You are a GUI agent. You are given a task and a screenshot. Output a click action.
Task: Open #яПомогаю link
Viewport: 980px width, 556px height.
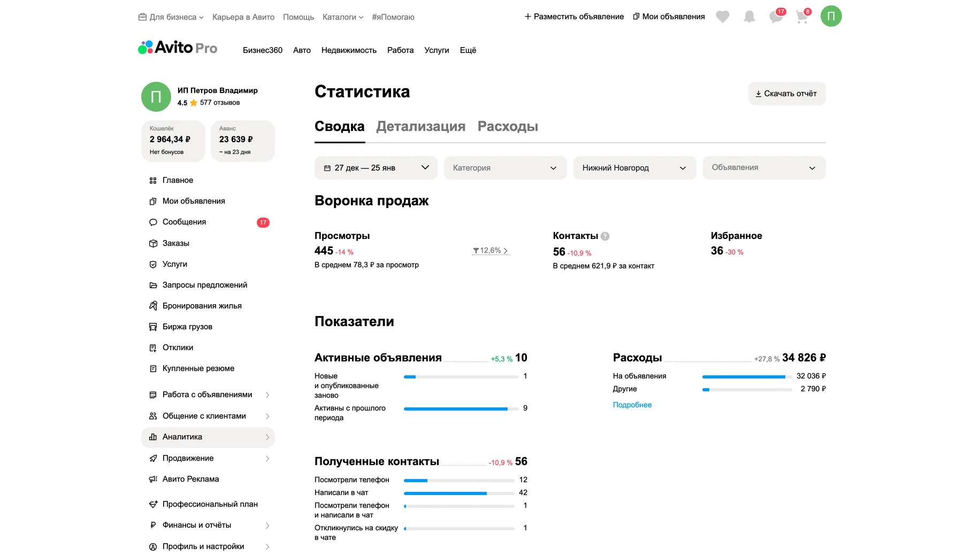pos(393,17)
